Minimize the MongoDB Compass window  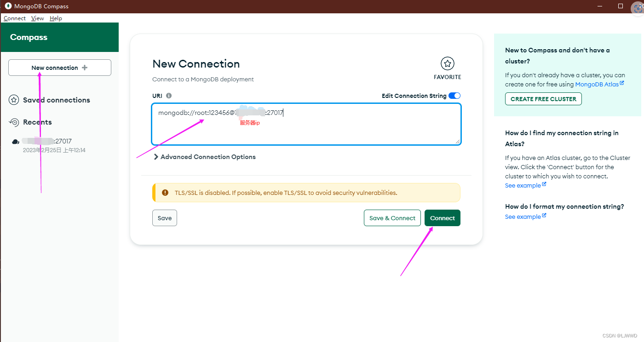tap(600, 6)
